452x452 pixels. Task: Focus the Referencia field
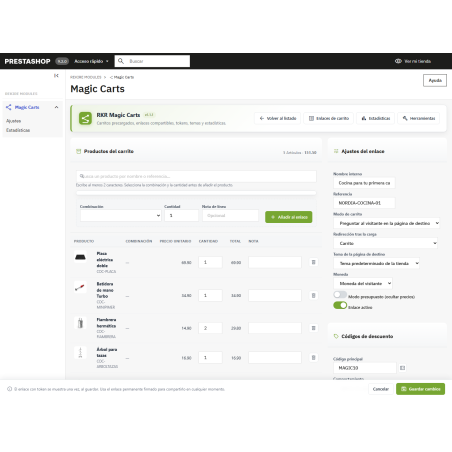[364, 203]
